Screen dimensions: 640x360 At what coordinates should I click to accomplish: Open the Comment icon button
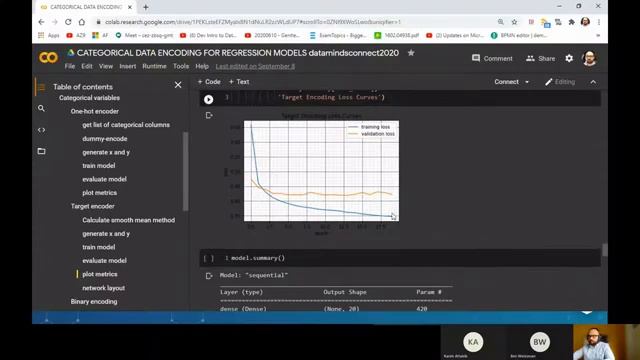coord(492,58)
